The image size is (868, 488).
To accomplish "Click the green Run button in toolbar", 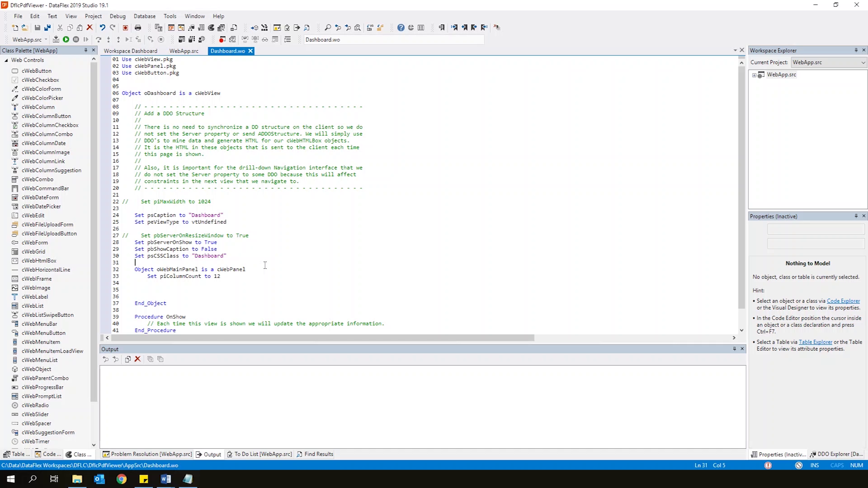I will pyautogui.click(x=66, y=40).
